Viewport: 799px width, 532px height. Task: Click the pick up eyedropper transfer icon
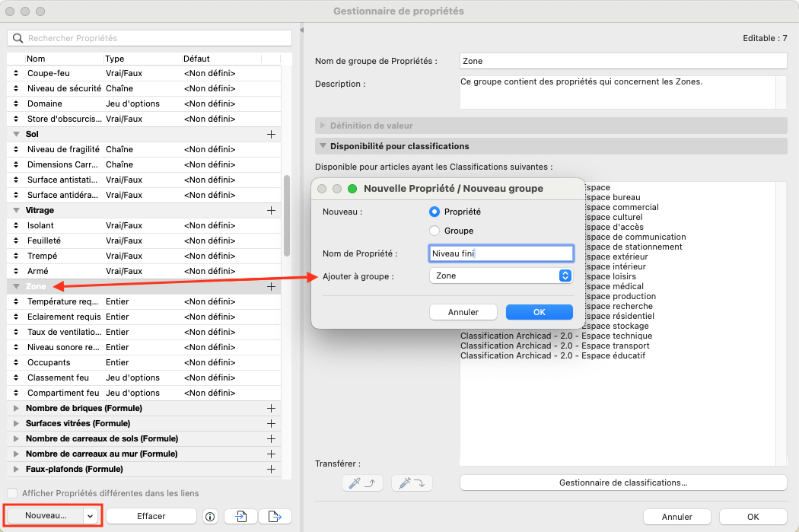tap(361, 483)
